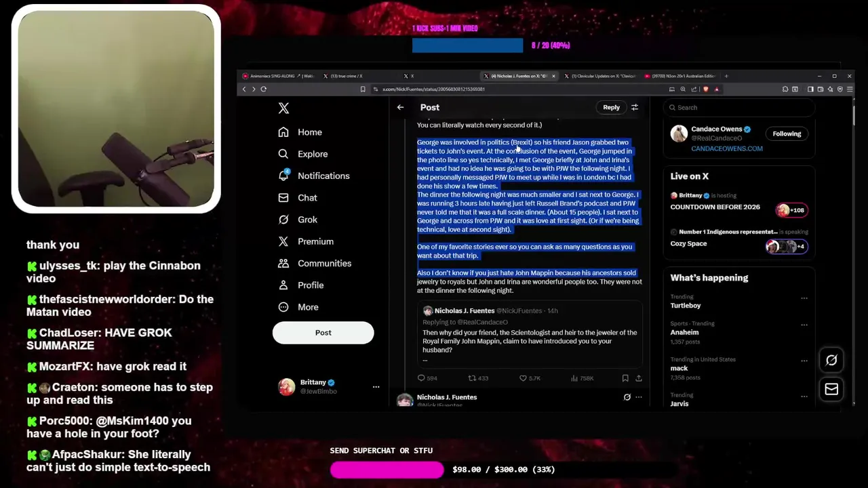The width and height of the screenshot is (868, 488).
Task: Click the Brittany account avatar
Action: point(287,387)
